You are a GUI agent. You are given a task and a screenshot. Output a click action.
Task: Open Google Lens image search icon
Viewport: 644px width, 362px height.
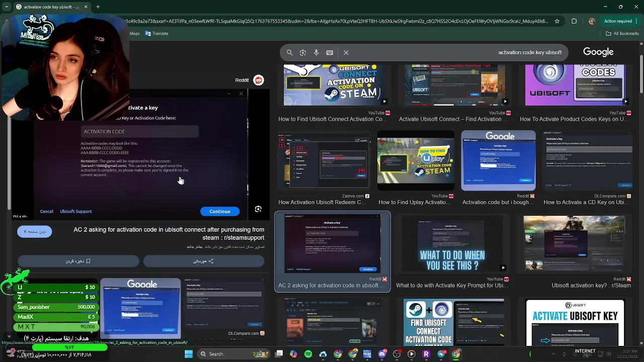point(303,52)
